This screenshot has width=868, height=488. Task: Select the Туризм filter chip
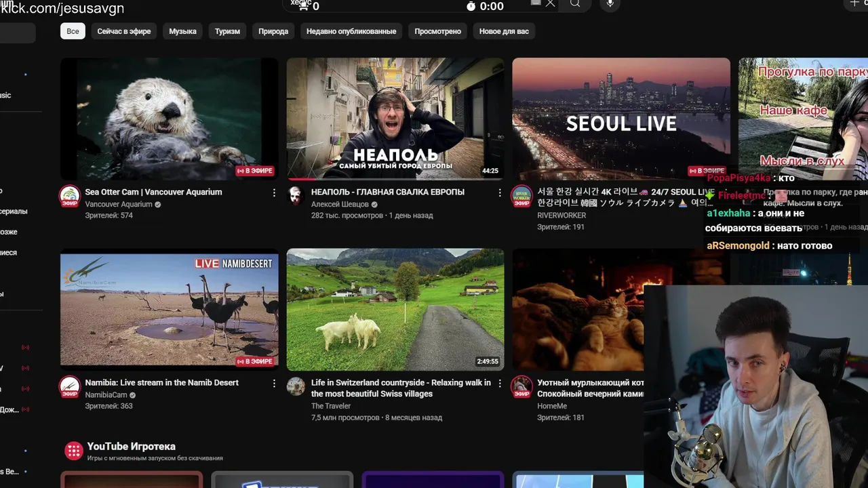pos(227,31)
